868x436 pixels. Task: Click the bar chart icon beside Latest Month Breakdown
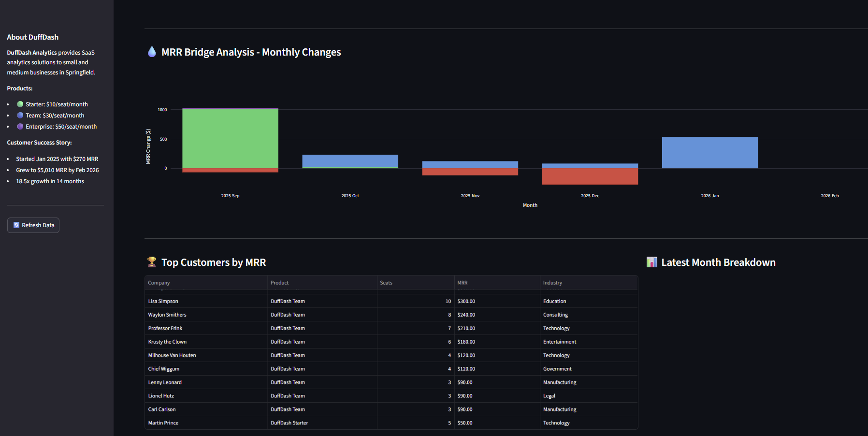pyautogui.click(x=651, y=262)
